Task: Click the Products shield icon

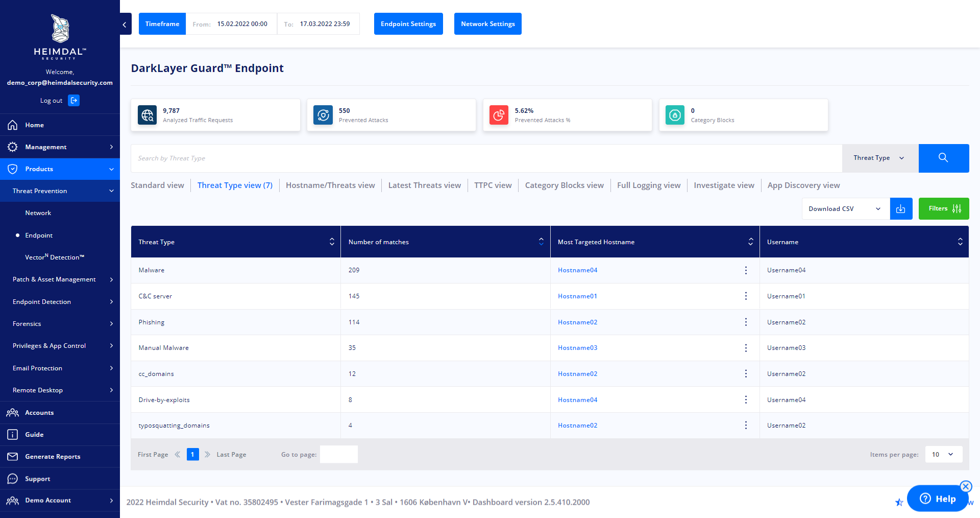Action: [x=13, y=169]
